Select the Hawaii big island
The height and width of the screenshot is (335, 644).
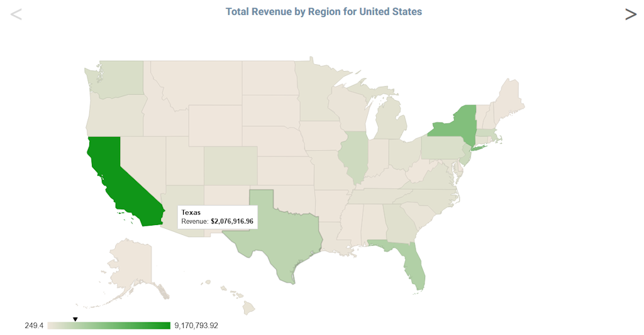pos(249,307)
